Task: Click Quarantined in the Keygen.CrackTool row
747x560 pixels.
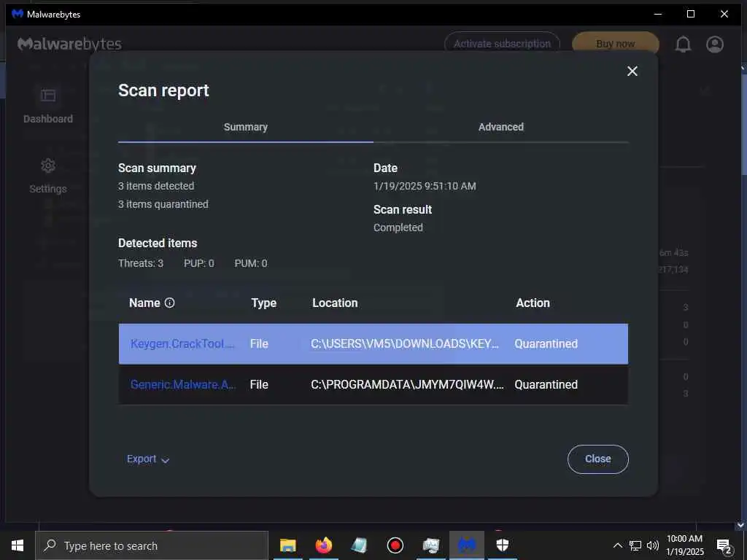Action: (546, 344)
